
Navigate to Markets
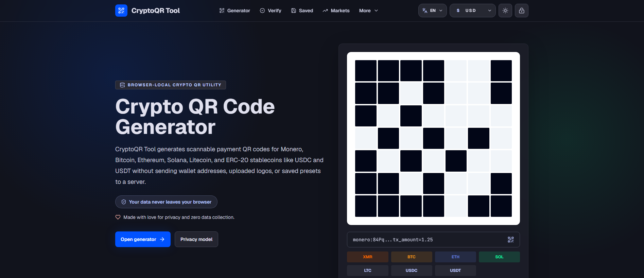pos(336,11)
